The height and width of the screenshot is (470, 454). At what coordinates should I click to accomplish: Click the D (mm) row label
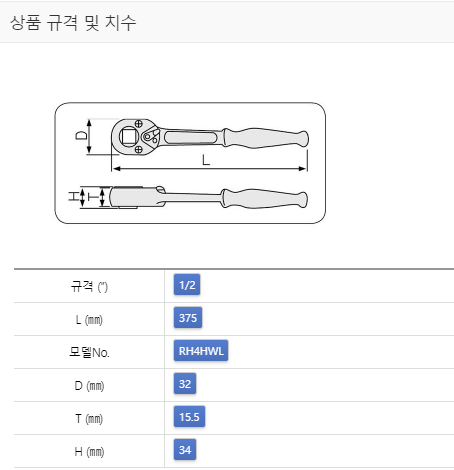pyautogui.click(x=89, y=386)
